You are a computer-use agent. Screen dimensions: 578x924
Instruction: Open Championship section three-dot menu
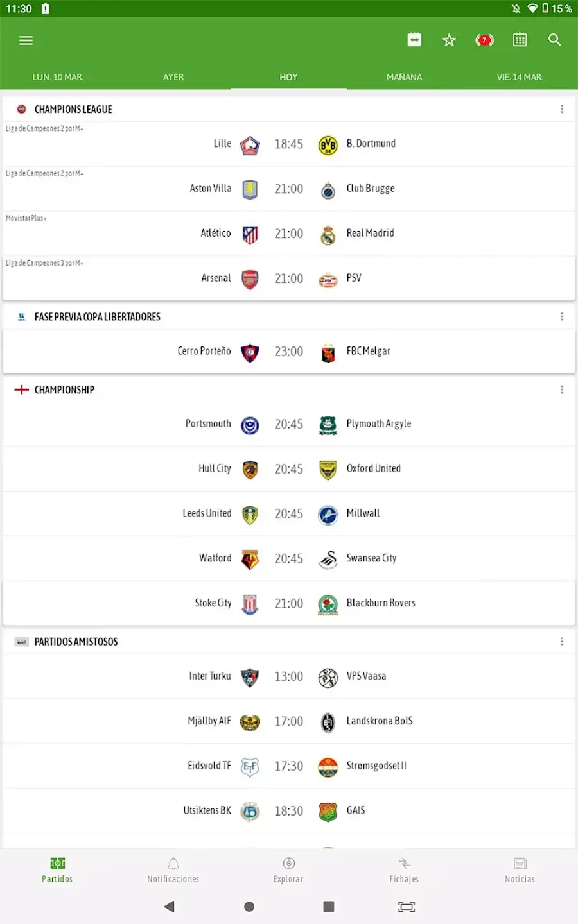point(562,389)
